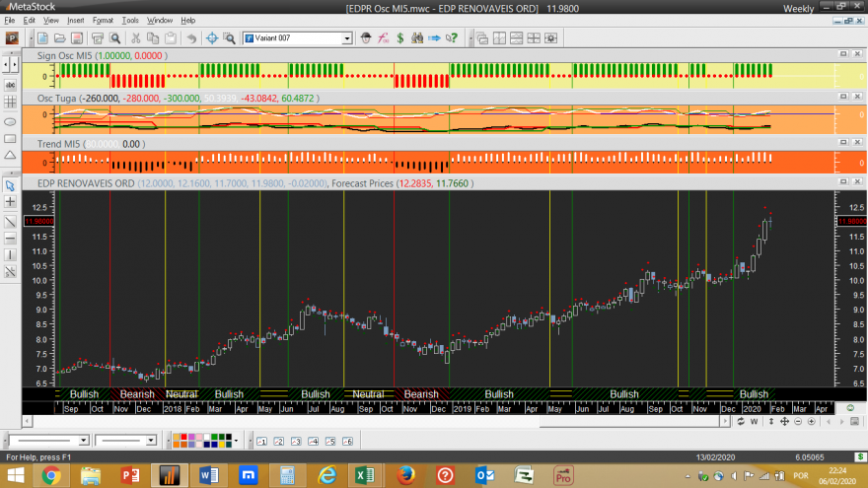Maximize the Sign Osc MI5 pane
Screen dimensions: 868x488
pyautogui.click(x=843, y=54)
